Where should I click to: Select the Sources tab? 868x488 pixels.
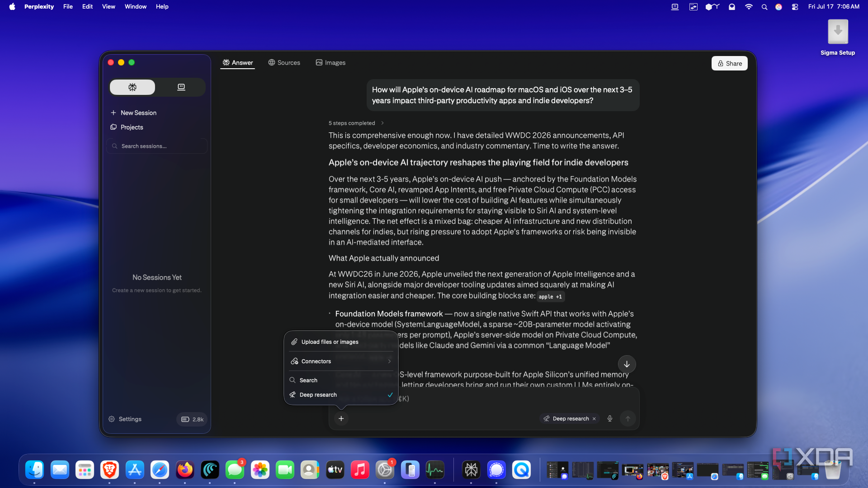(284, 63)
